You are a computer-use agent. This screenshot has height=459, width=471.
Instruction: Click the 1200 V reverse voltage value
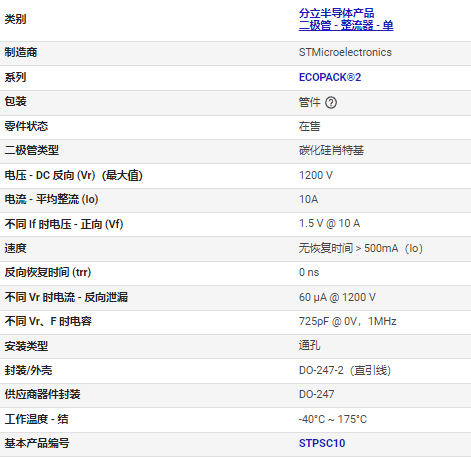[316, 175]
